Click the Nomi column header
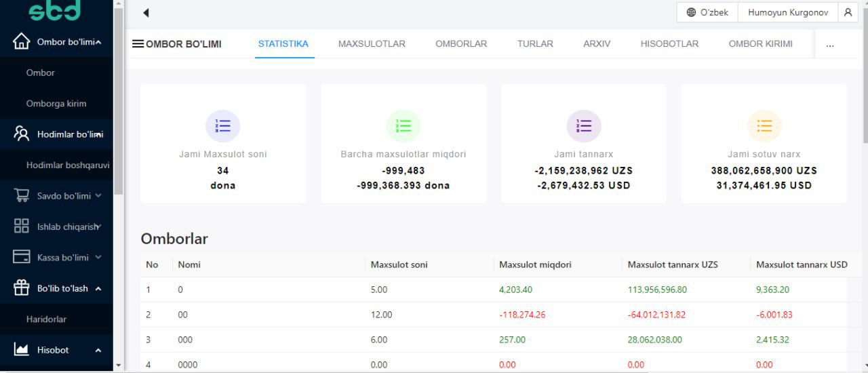This screenshot has width=868, height=373. coord(189,264)
